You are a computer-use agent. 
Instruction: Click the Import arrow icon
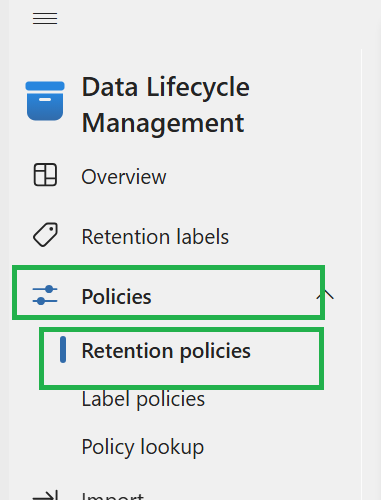pos(45,495)
